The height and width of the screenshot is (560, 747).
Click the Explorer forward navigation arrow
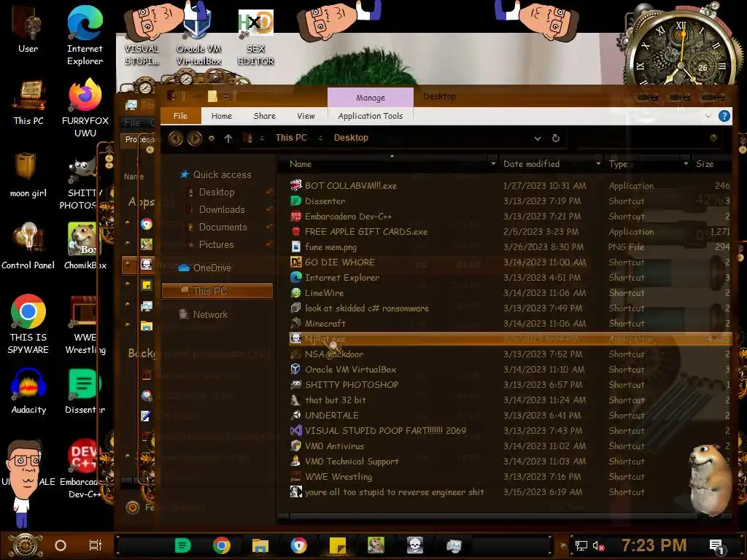pos(194,138)
